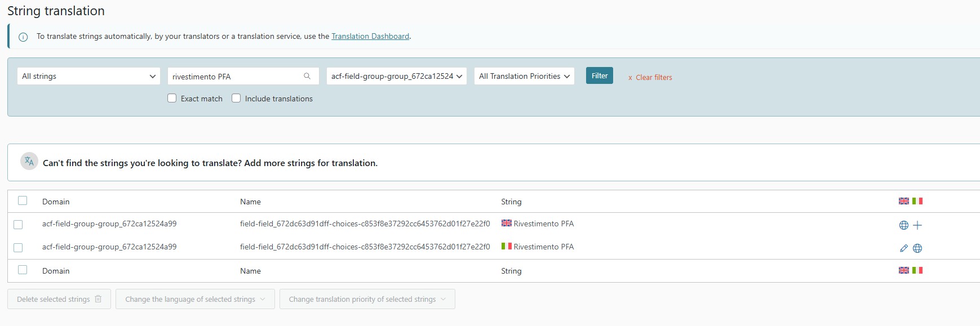Open the All Translation Priorities dropdown
The height and width of the screenshot is (326, 980).
tap(524, 76)
